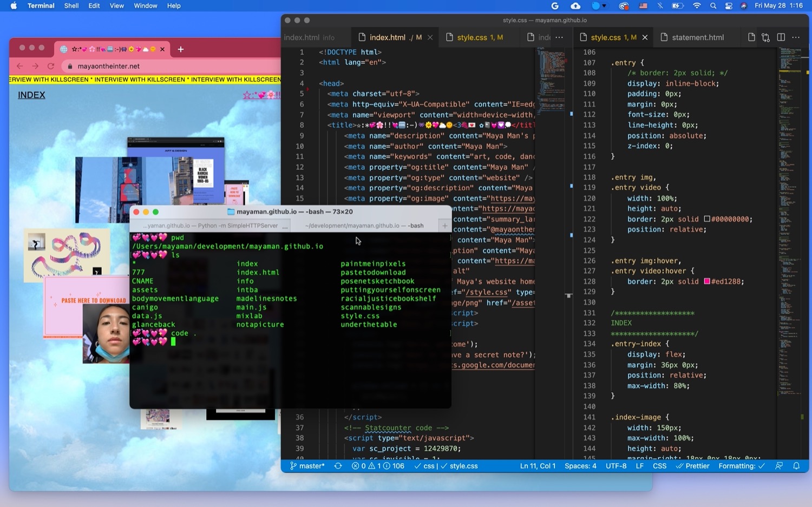
Task: Click the battery icon in the menu bar
Action: (x=678, y=6)
